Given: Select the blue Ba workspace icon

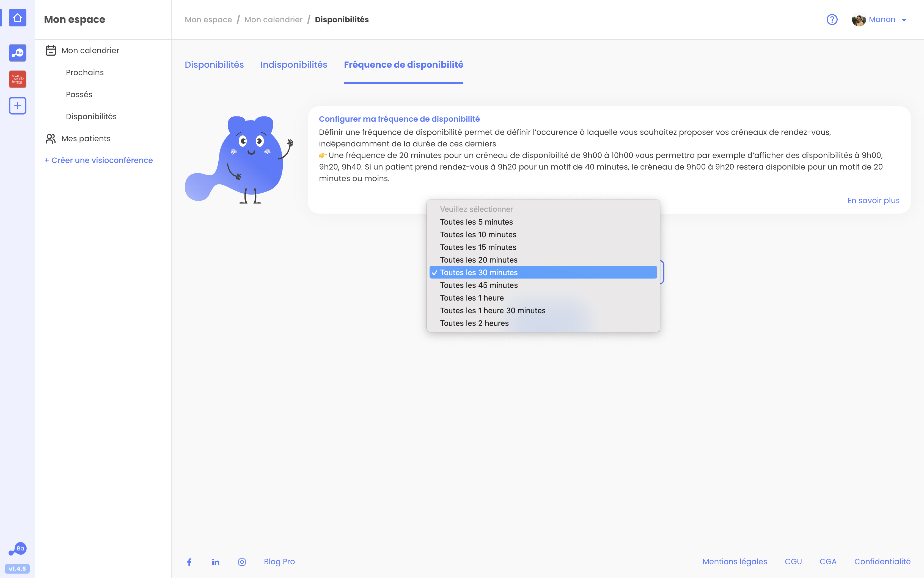Looking at the screenshot, I should pyautogui.click(x=18, y=53).
